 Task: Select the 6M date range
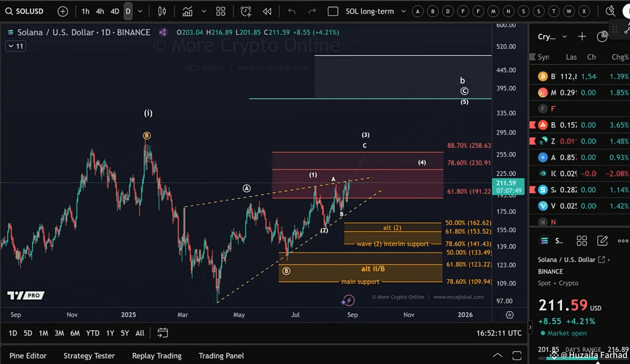(75, 333)
